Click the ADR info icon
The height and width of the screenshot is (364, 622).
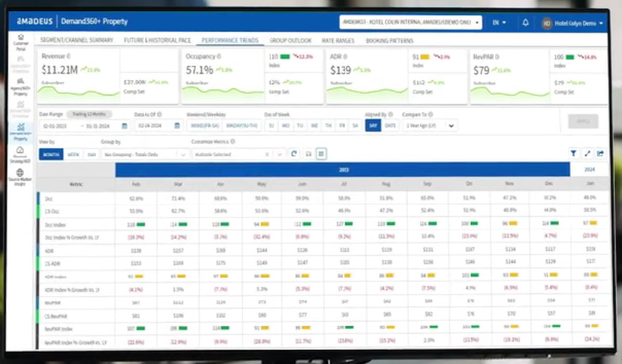[x=345, y=57]
